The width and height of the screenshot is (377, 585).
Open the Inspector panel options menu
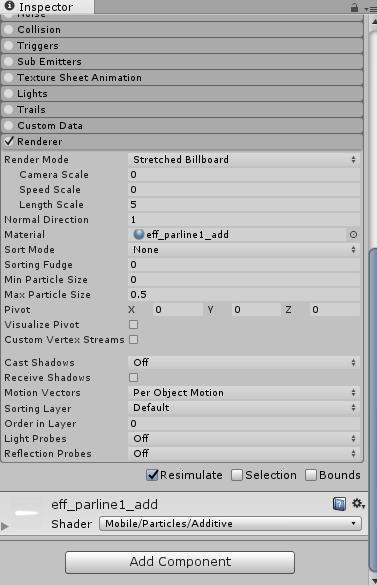coord(370,9)
